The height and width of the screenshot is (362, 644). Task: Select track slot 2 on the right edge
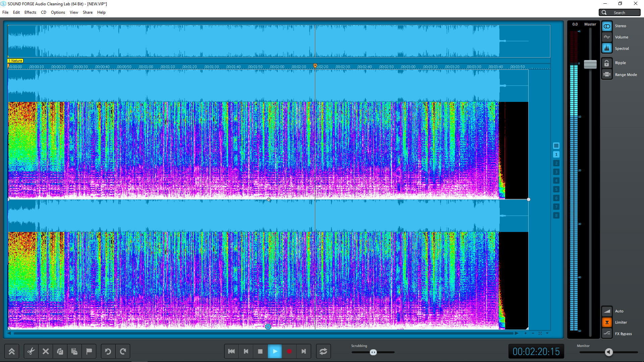[556, 163]
